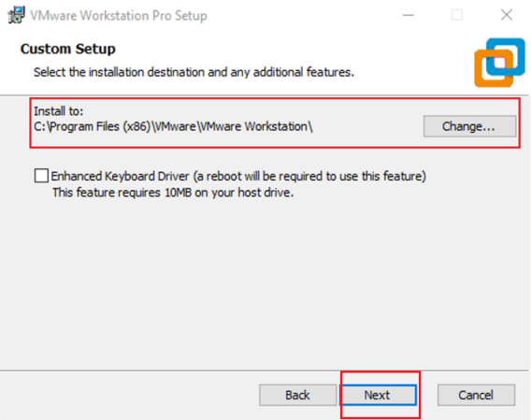Click the greyed-out maximize window button
Screen dimensions: 531x420
[457, 15]
